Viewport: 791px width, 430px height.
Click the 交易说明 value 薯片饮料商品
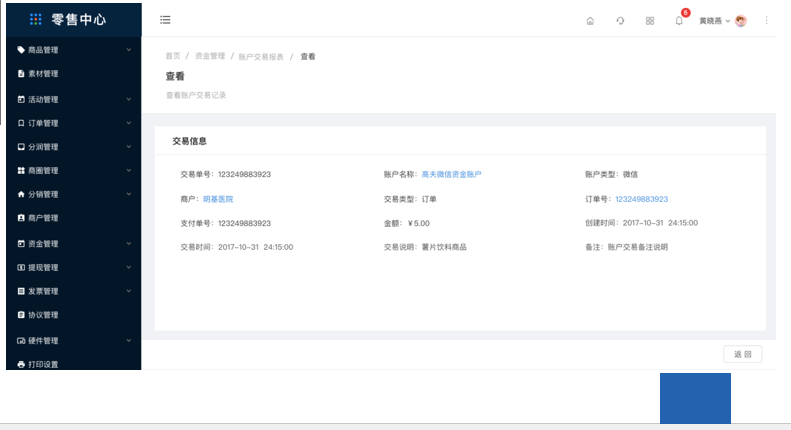coord(444,247)
